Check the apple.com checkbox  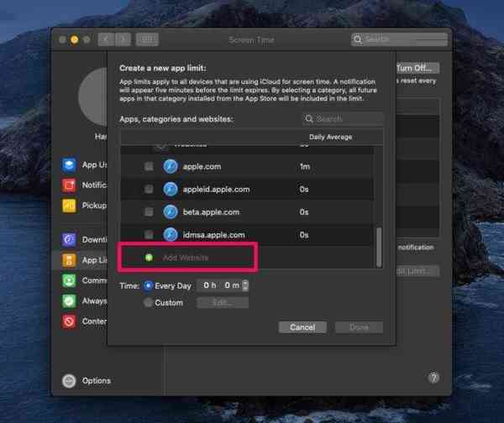pos(149,166)
